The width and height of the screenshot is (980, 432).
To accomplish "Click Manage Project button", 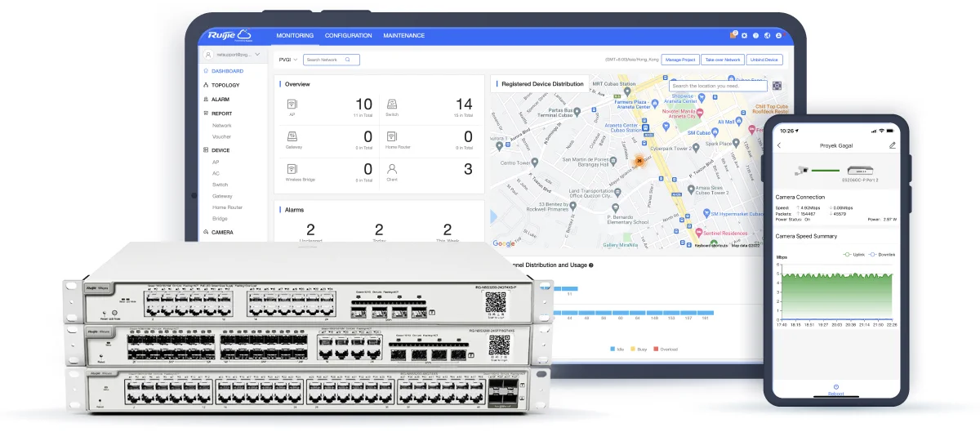I will pyautogui.click(x=679, y=60).
